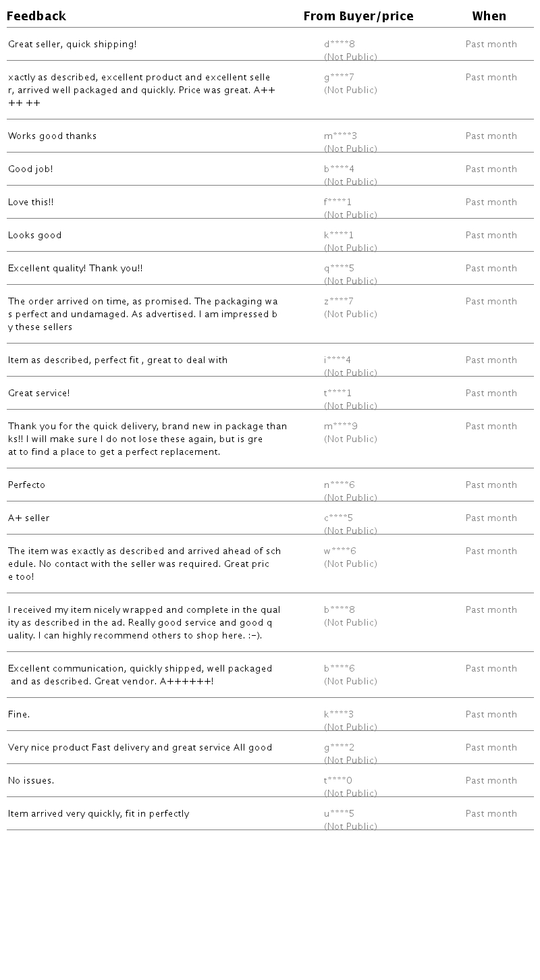Screen dimensions: 540x980
Task: Click the 'Fine.' feedback comment
Action: point(19,715)
